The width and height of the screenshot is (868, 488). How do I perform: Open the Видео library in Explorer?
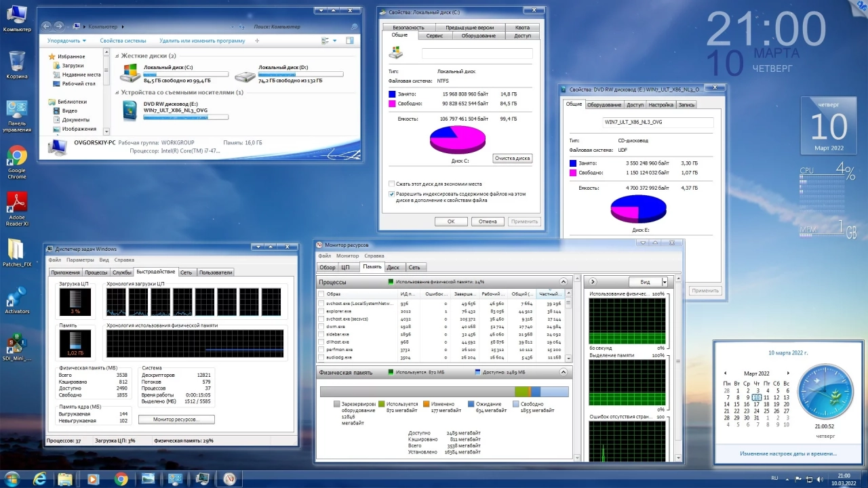[65, 110]
